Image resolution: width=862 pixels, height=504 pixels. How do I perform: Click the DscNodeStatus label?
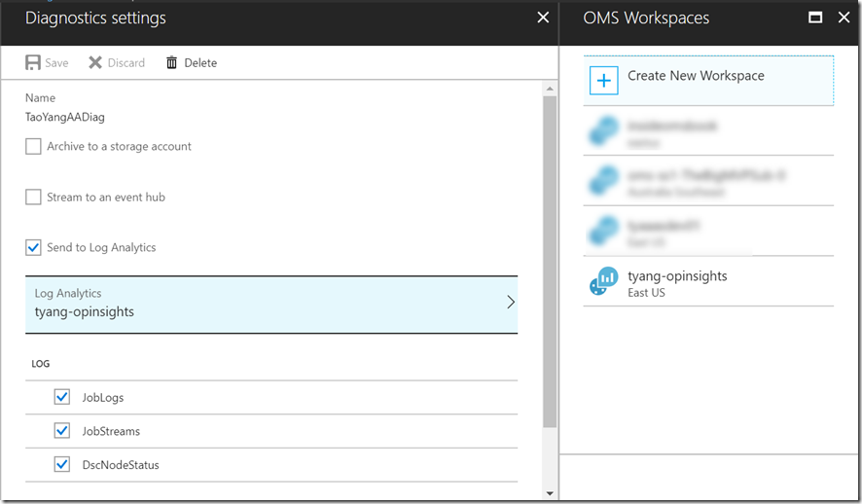pos(121,465)
